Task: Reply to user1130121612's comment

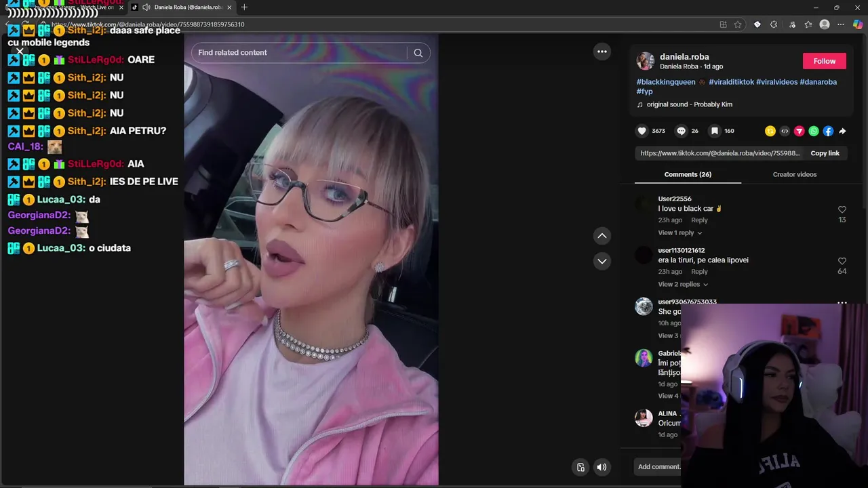Action: 699,272
